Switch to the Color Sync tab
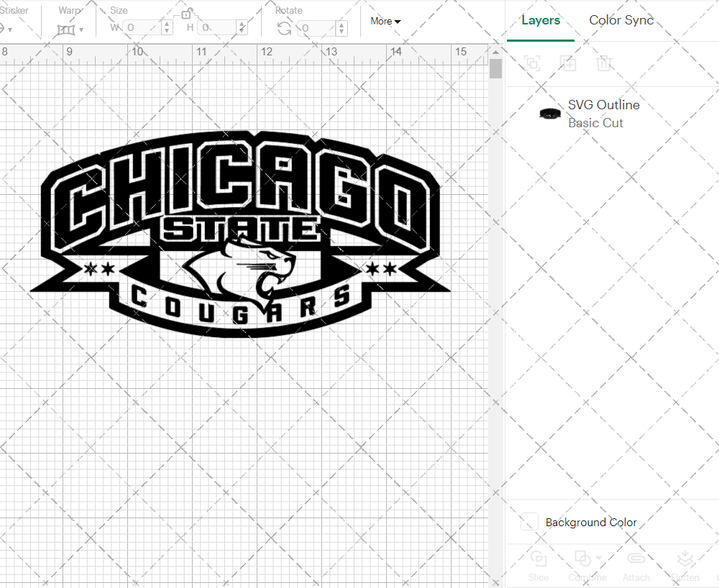Screen dimensions: 719x588 click(x=620, y=20)
